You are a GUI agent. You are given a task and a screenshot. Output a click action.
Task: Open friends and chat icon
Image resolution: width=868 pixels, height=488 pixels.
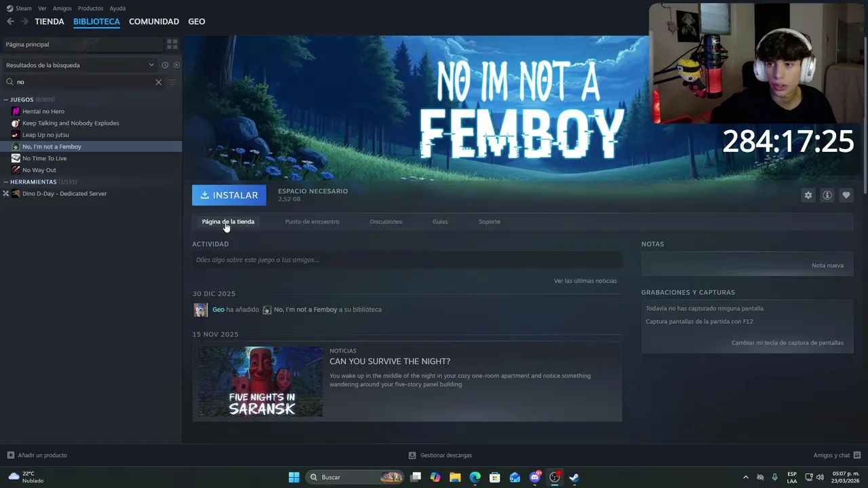857,455
